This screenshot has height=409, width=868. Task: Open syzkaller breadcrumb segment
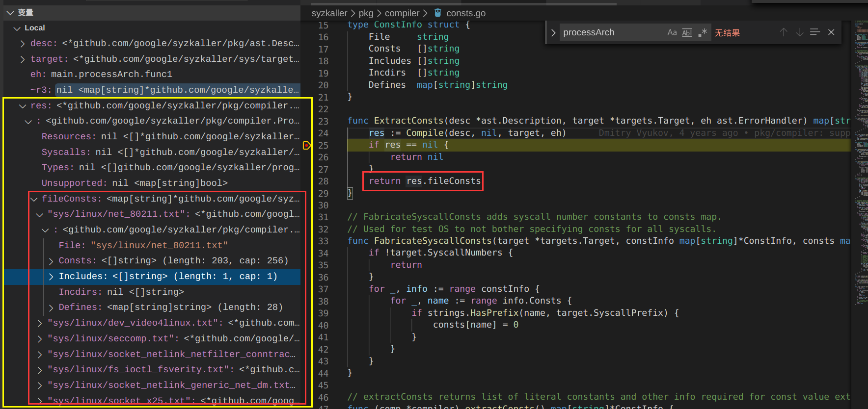pyautogui.click(x=329, y=13)
